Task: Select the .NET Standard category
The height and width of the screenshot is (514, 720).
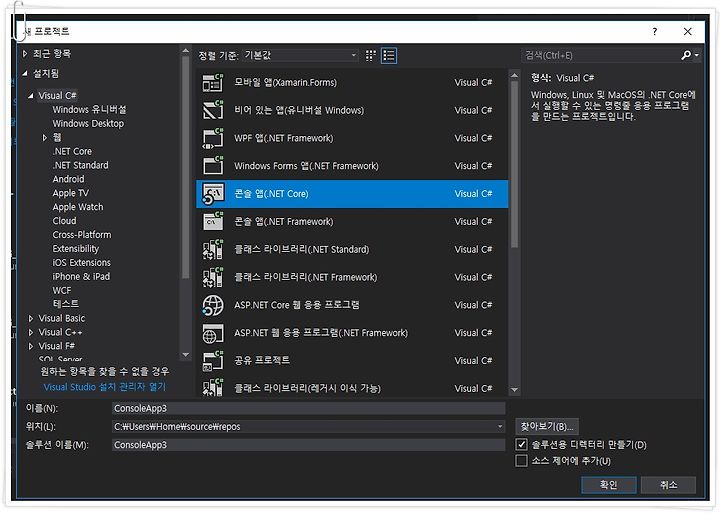Action: pos(80,165)
